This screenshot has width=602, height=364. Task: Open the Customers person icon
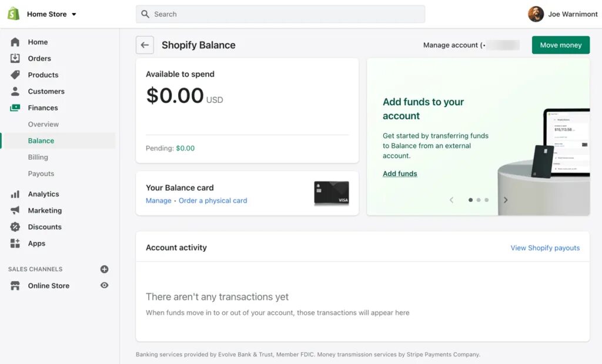click(15, 91)
